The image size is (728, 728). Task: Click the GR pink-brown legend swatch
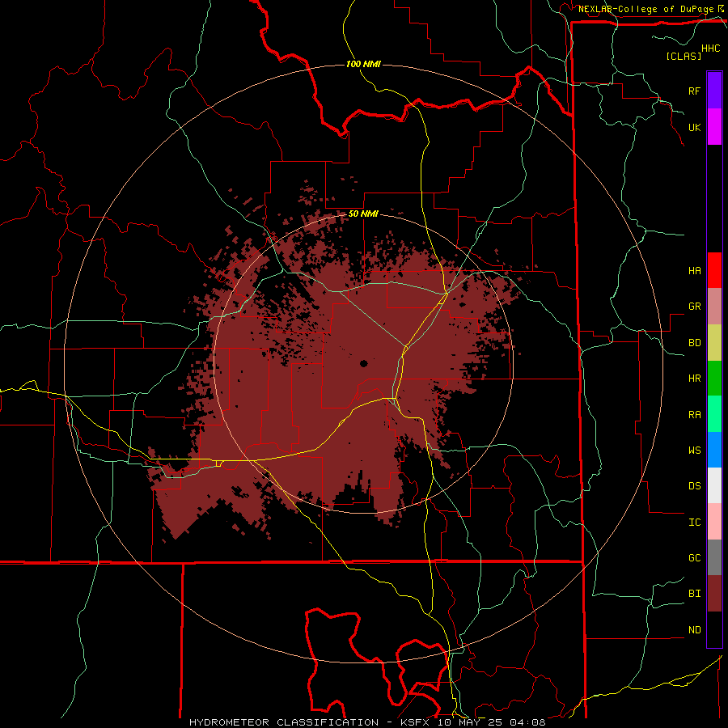(x=714, y=307)
